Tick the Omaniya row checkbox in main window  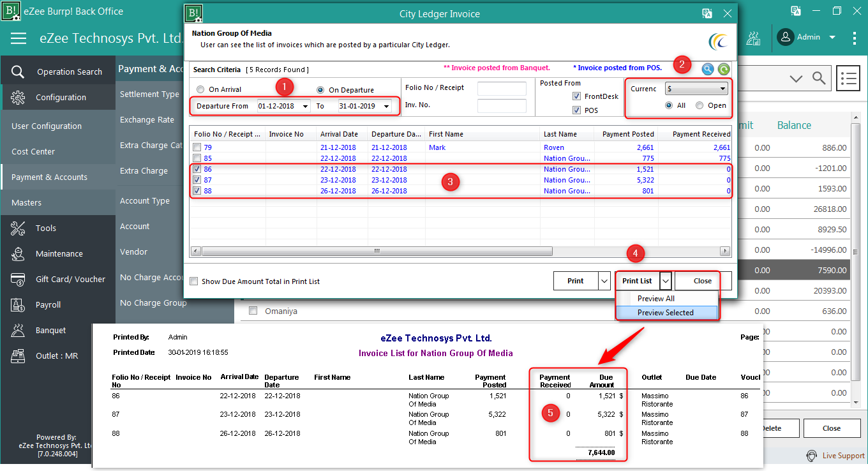[253, 311]
